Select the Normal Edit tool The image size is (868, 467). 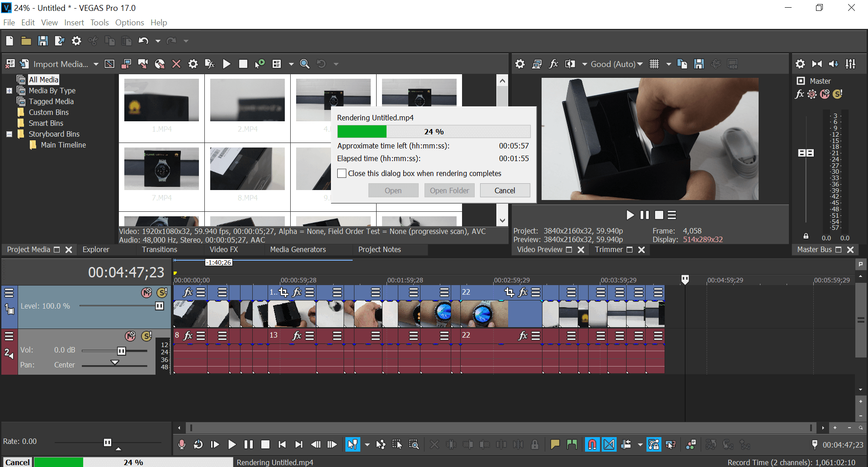pos(353,444)
